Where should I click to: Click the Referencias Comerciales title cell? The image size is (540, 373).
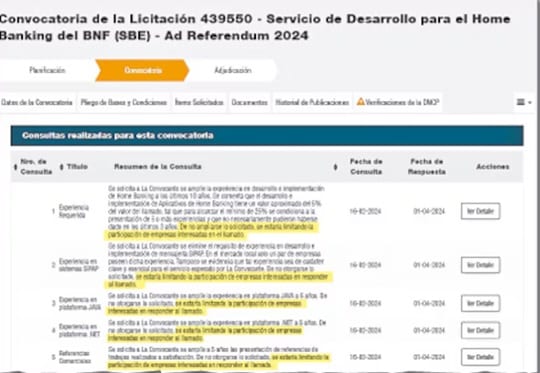click(x=75, y=357)
